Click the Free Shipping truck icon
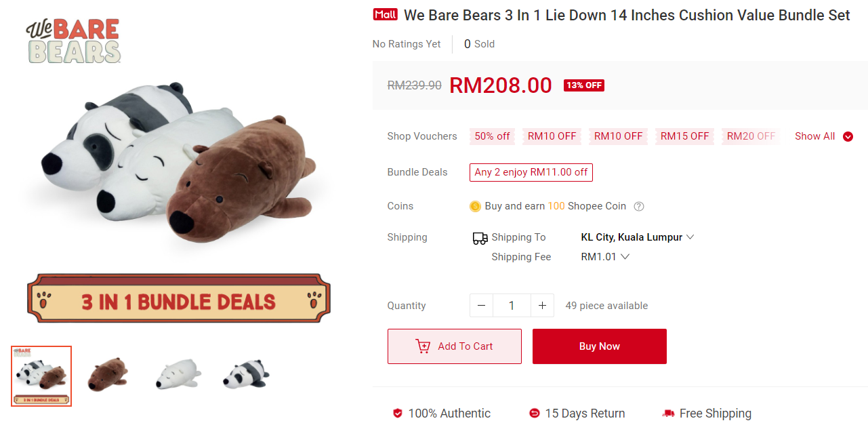The width and height of the screenshot is (868, 425). pyautogui.click(x=668, y=413)
